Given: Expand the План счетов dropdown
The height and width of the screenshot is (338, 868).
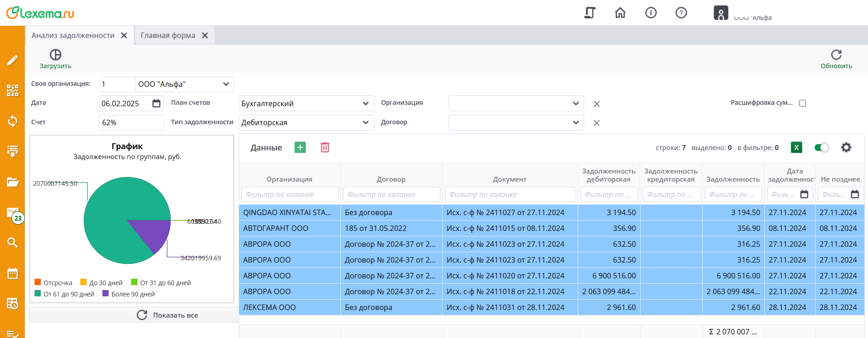Looking at the screenshot, I should (366, 103).
